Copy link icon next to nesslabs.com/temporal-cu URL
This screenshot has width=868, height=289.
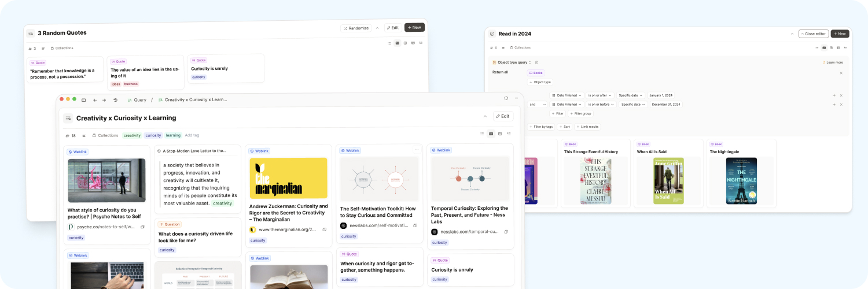(506, 232)
